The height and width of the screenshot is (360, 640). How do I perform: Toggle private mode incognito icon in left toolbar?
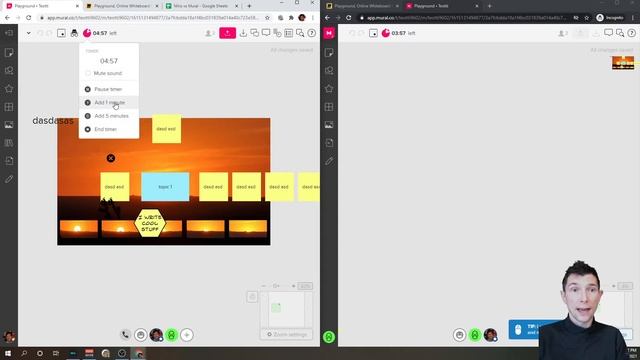[x=74, y=33]
